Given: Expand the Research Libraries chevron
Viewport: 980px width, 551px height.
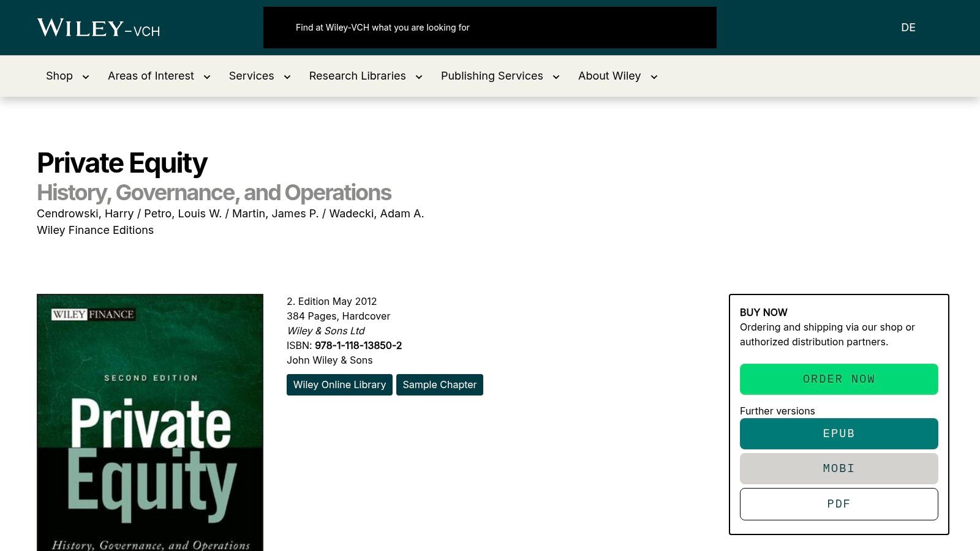Looking at the screenshot, I should click(419, 77).
